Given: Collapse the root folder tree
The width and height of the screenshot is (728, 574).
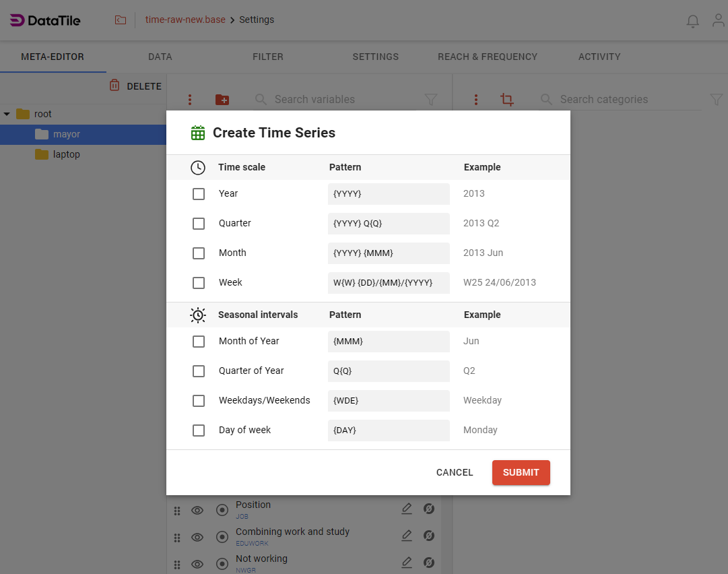Looking at the screenshot, I should coord(7,114).
